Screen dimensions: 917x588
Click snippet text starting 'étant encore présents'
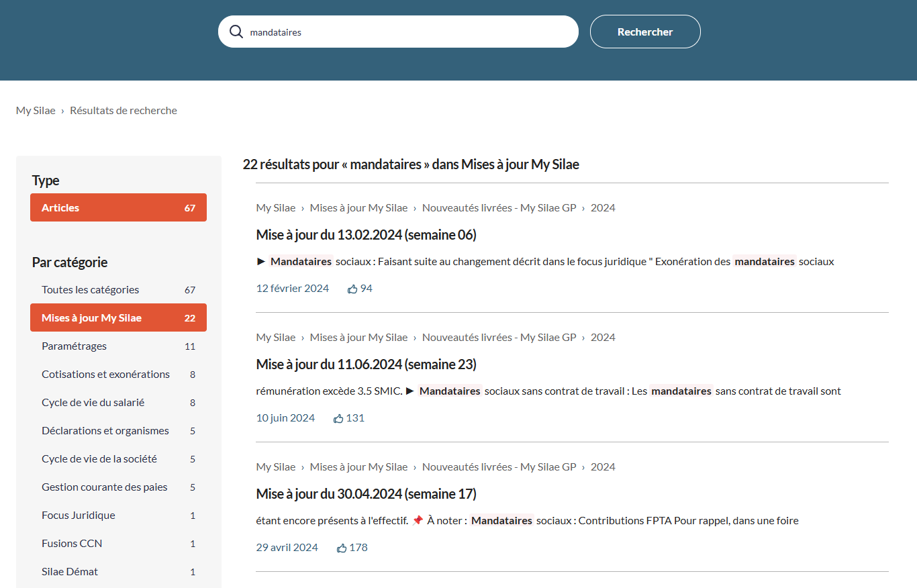[528, 521]
